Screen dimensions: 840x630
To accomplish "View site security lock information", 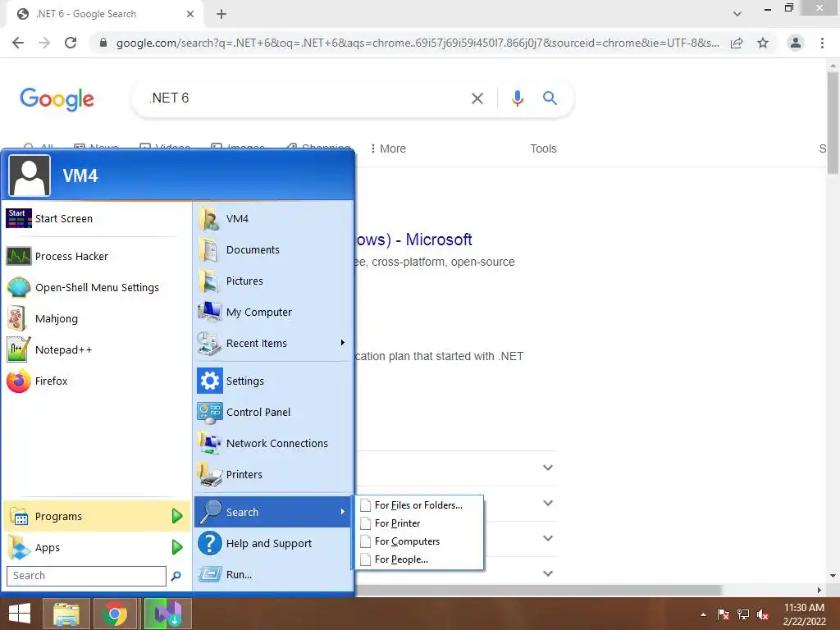I will (x=103, y=43).
